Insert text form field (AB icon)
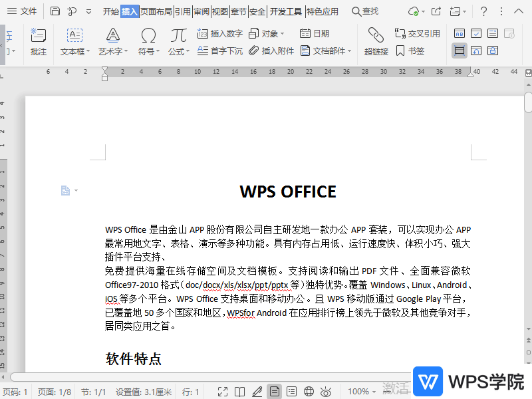 click(x=460, y=34)
